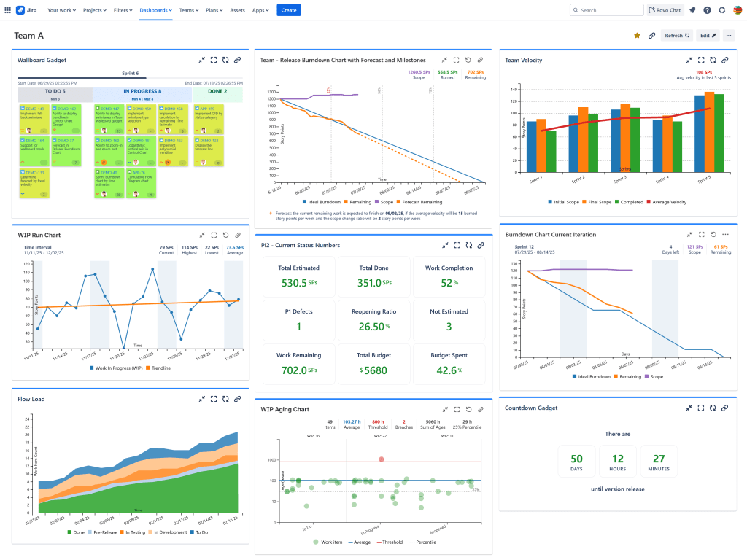Open the settings gear in the top bar
Image resolution: width=747 pixels, height=560 pixels.
click(x=721, y=10)
